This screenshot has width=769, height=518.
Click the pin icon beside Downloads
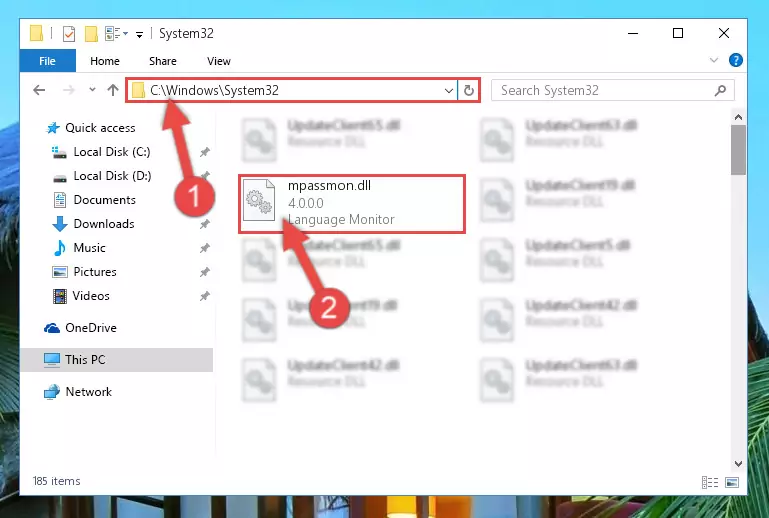point(205,224)
